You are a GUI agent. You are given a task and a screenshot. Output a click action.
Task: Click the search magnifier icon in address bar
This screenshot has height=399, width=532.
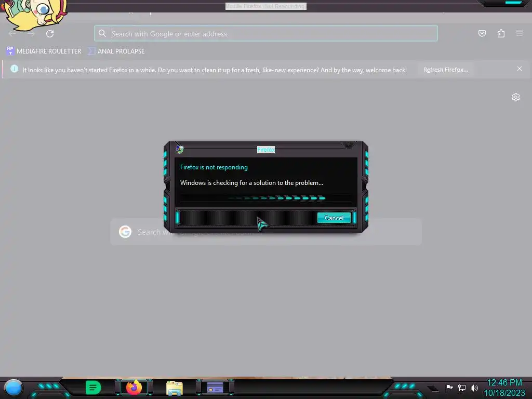tap(102, 33)
